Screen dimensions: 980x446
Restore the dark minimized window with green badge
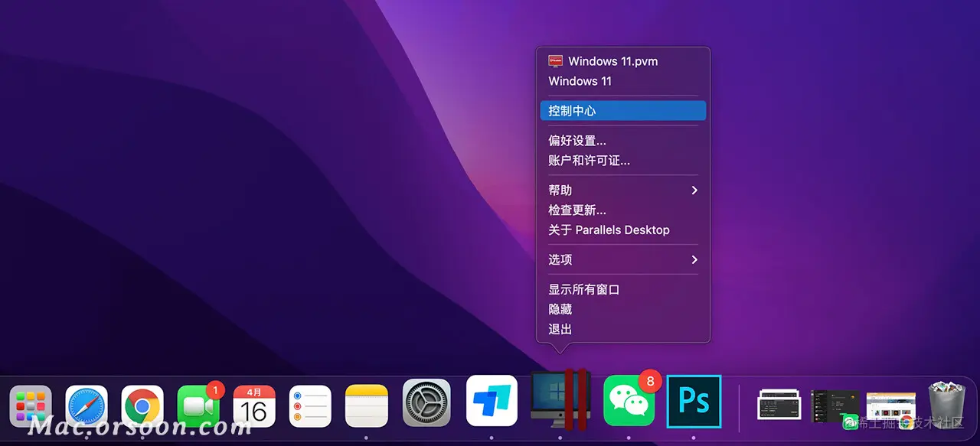tap(835, 406)
